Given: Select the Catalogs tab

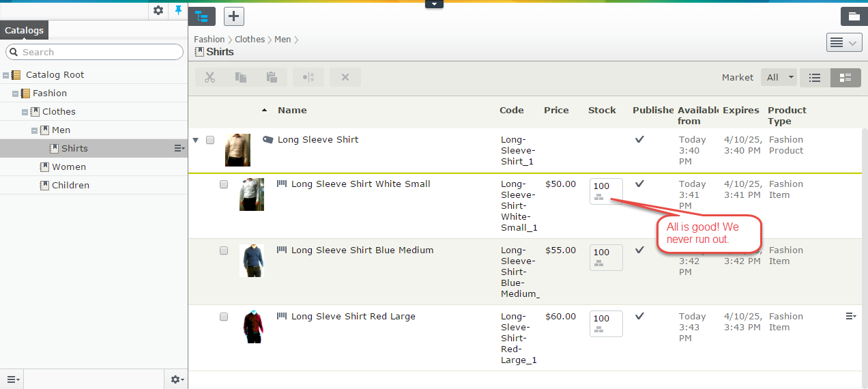Looking at the screenshot, I should [x=24, y=30].
